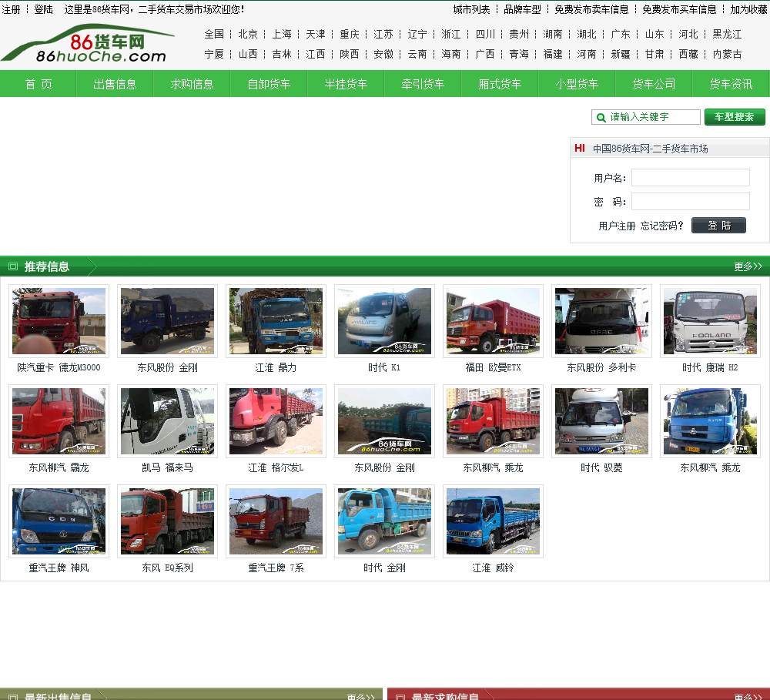Click the 东风柳汽 乘龙 caption under red truck
The height and width of the screenshot is (700, 770).
(493, 467)
